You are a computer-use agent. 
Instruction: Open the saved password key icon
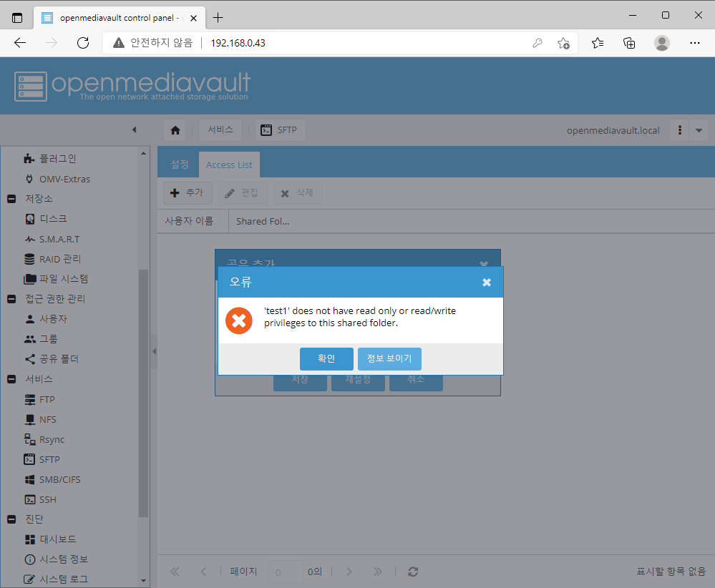538,43
